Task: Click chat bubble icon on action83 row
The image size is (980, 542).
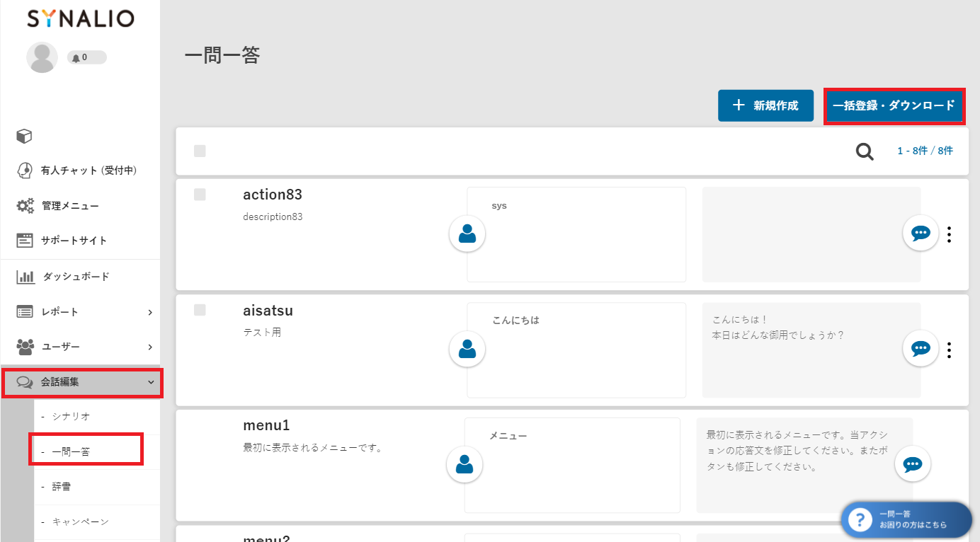Action: pyautogui.click(x=920, y=233)
